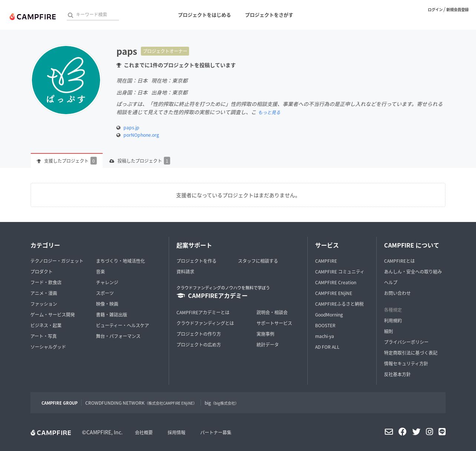476x451 pixels.
Task: Open 書籍・雑誌出版 category link
Action: coord(112,315)
